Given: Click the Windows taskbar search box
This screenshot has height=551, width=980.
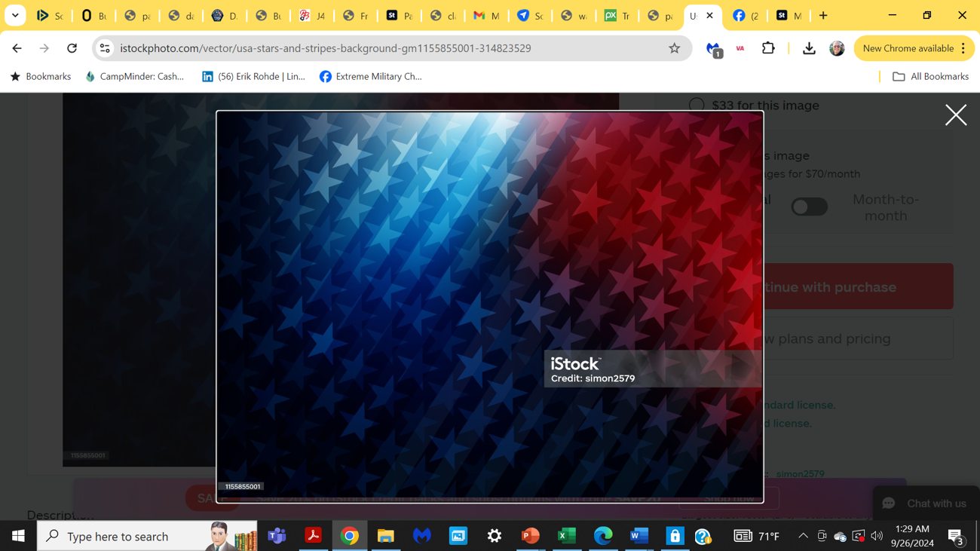Looking at the screenshot, I should [x=147, y=536].
